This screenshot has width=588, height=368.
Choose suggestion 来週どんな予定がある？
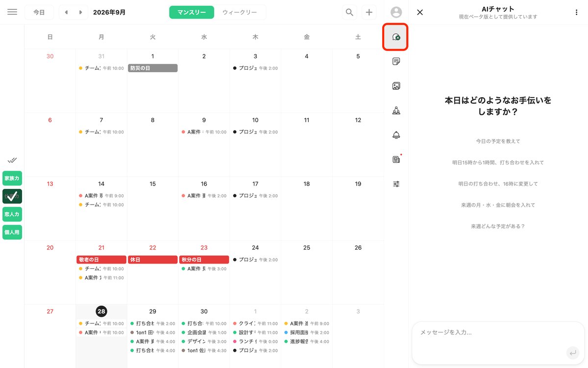(498, 226)
